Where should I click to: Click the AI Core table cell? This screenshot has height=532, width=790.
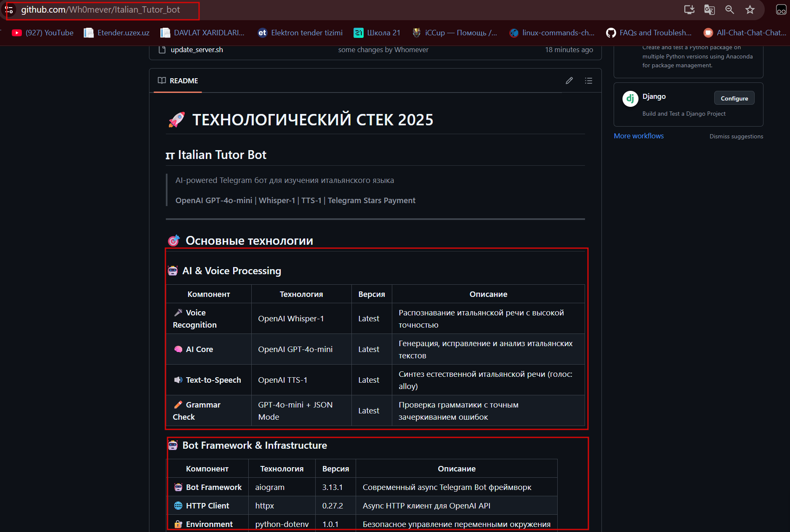click(209, 349)
